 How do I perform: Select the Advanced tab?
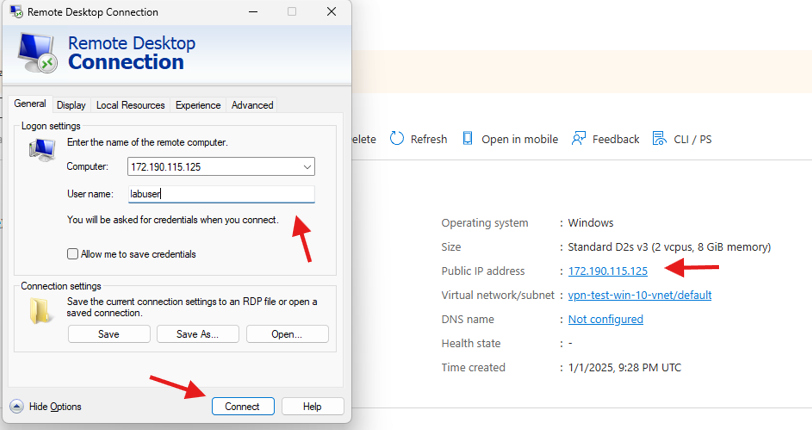click(252, 105)
